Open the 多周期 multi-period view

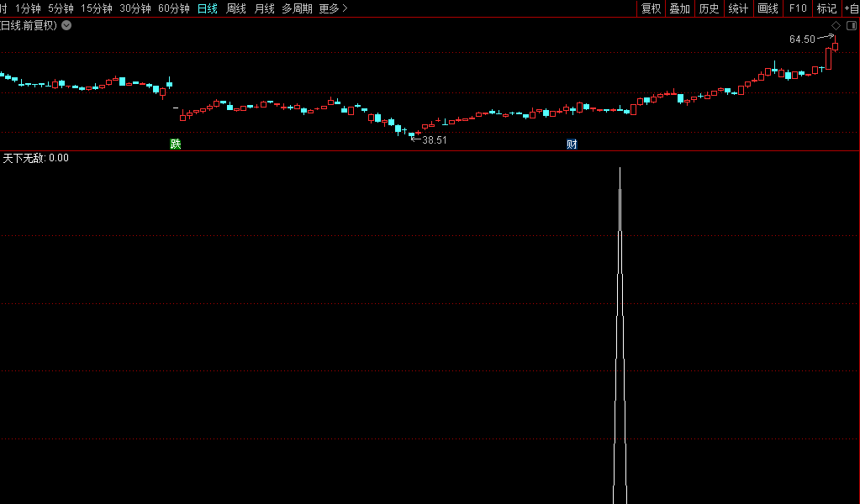point(297,8)
